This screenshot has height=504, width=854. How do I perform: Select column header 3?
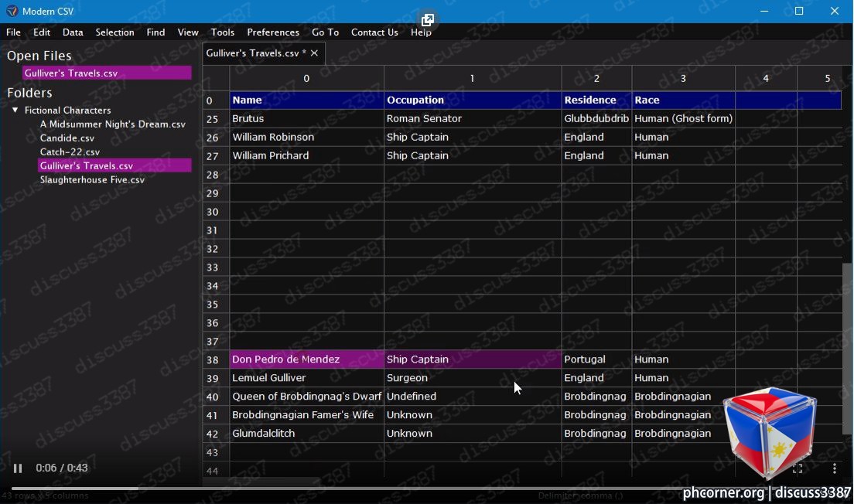point(684,78)
